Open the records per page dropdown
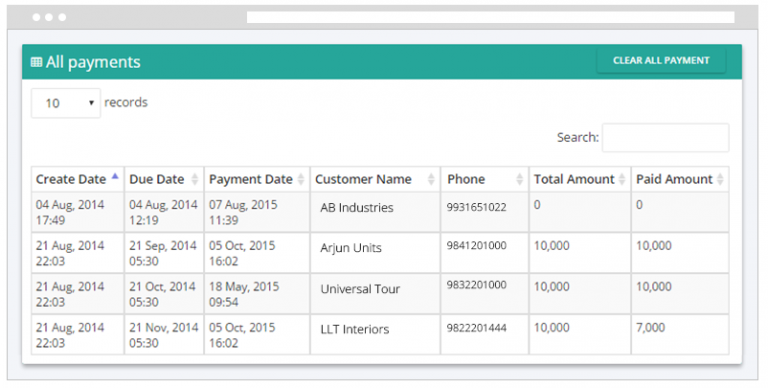768x388 pixels. click(x=66, y=103)
